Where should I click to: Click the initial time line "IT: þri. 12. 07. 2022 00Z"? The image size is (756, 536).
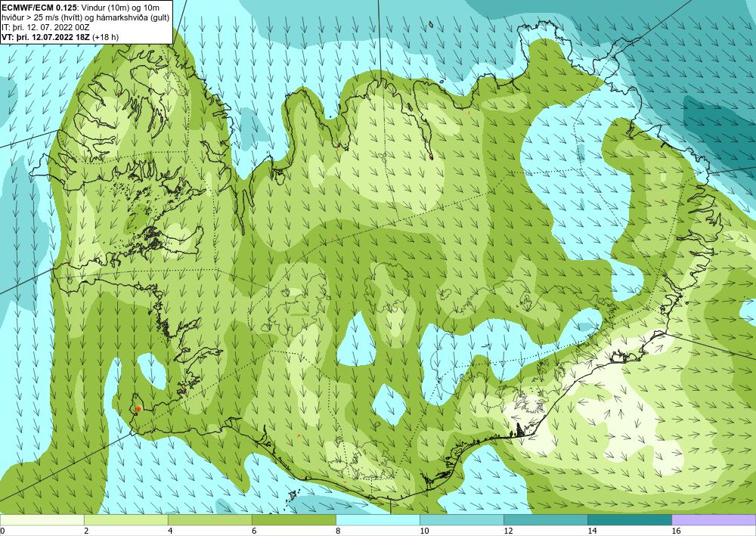point(45,27)
